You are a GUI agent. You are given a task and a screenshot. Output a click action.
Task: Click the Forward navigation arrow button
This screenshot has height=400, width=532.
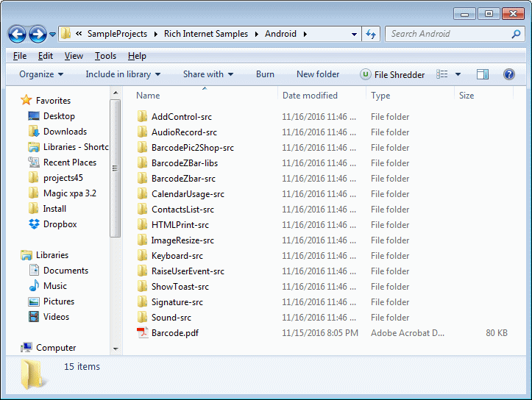coord(38,34)
